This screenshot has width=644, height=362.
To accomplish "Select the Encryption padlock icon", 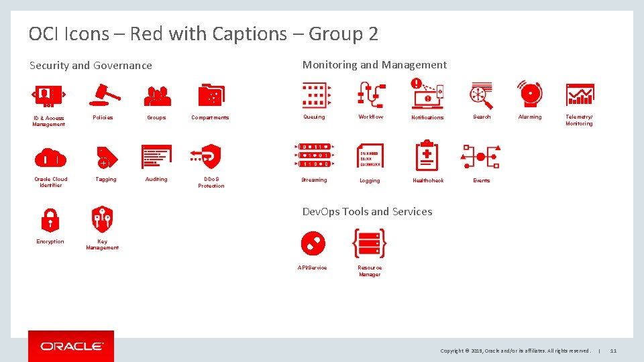I will tap(50, 221).
